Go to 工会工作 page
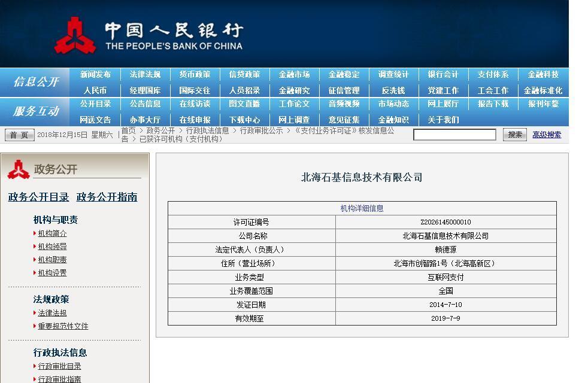Viewport: 588px width, 383px height. coord(493,91)
